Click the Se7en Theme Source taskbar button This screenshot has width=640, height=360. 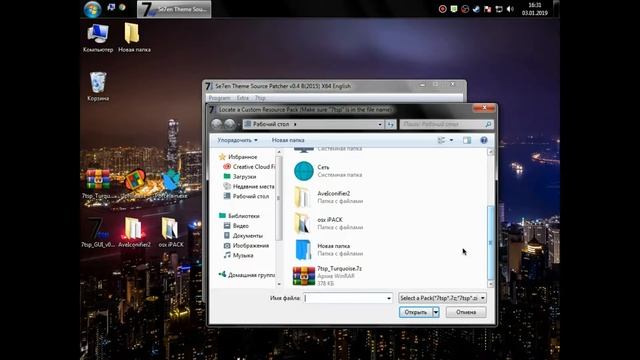tap(174, 9)
